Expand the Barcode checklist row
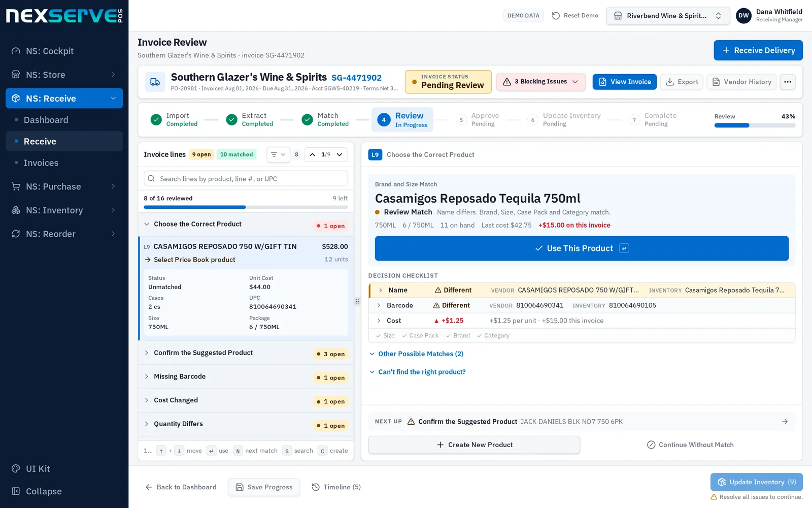This screenshot has height=508, width=812. tap(582, 305)
